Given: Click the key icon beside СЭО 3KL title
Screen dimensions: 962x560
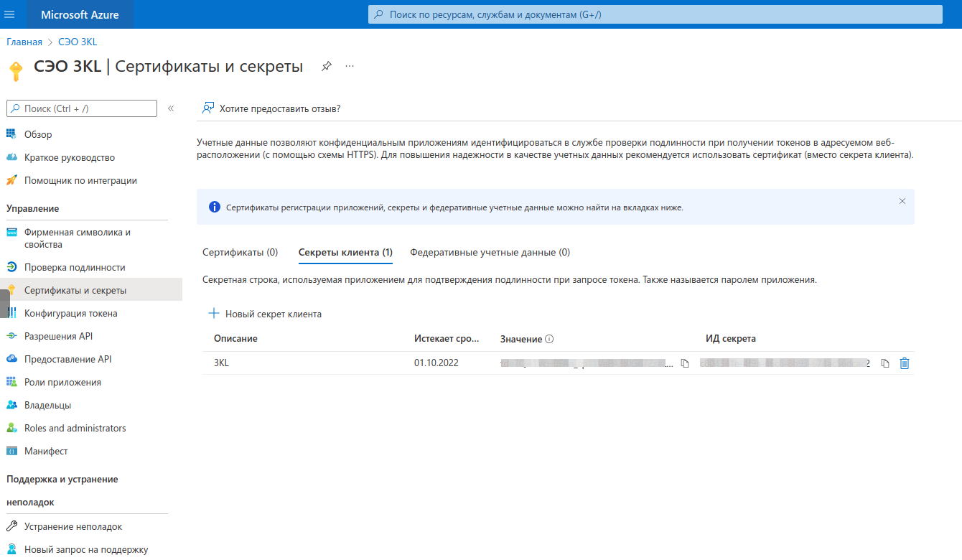Looking at the screenshot, I should click(x=16, y=71).
